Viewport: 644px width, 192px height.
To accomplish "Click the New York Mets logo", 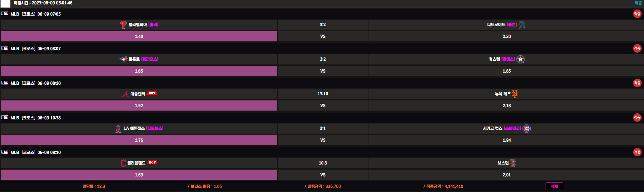I will [515, 94].
